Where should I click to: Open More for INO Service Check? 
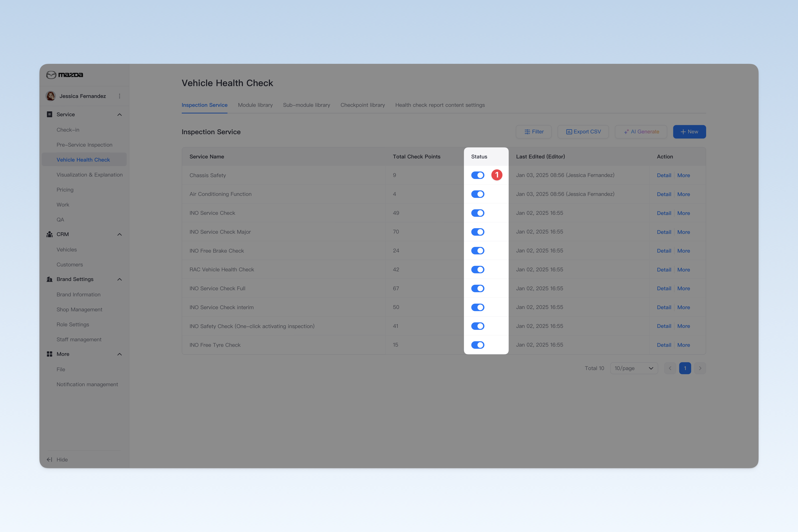pos(684,213)
